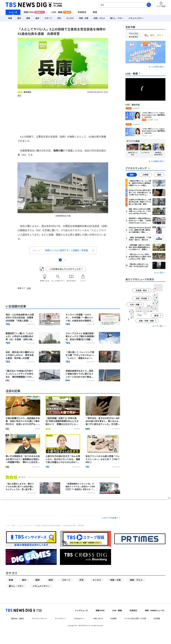Open もっと天気を見る link
Viewport: 171px width, 644px height.
point(157,67)
